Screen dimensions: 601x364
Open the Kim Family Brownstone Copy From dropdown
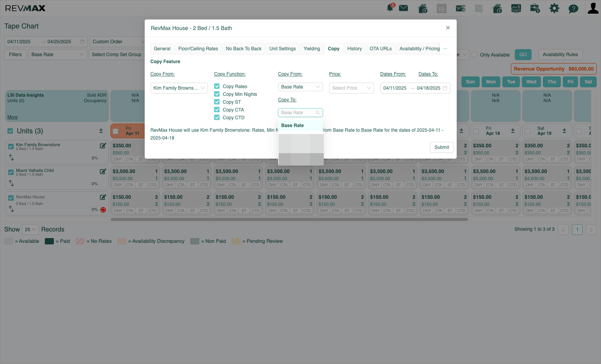(179, 88)
